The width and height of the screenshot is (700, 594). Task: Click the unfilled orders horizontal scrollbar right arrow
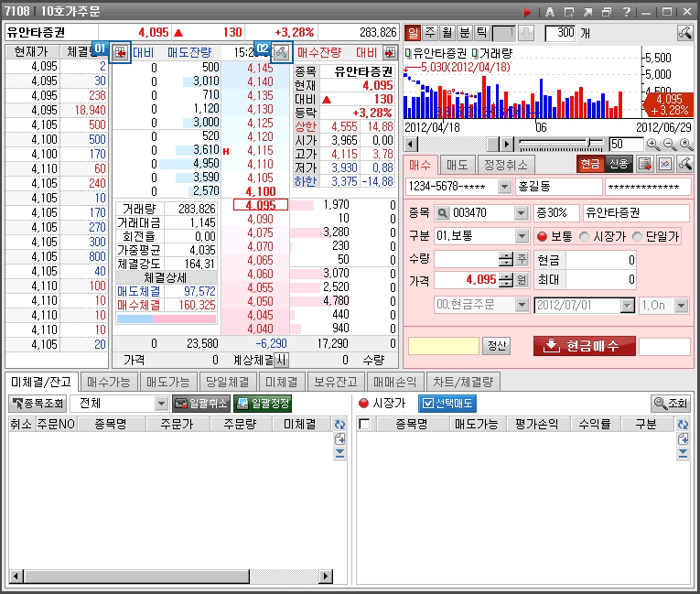tap(327, 576)
